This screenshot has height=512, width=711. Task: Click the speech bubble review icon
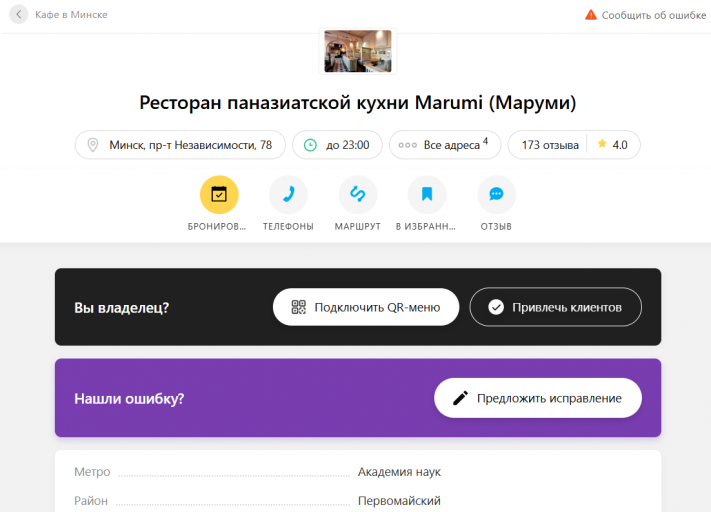click(x=497, y=195)
